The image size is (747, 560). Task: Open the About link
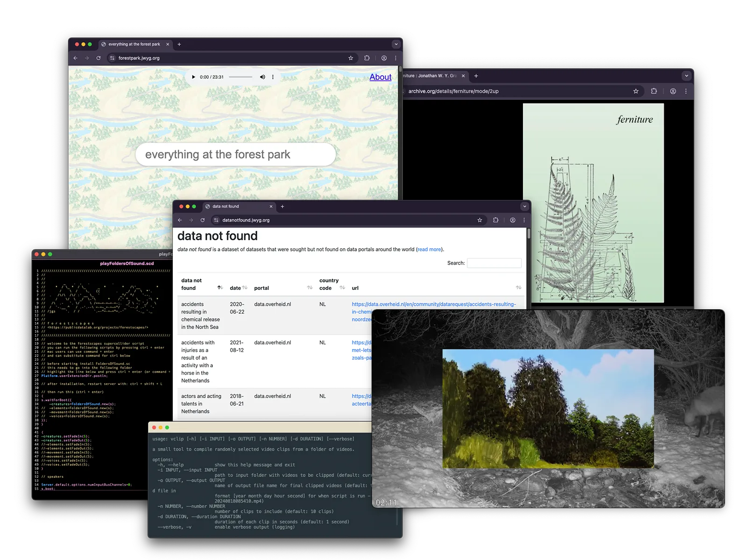[x=380, y=77]
